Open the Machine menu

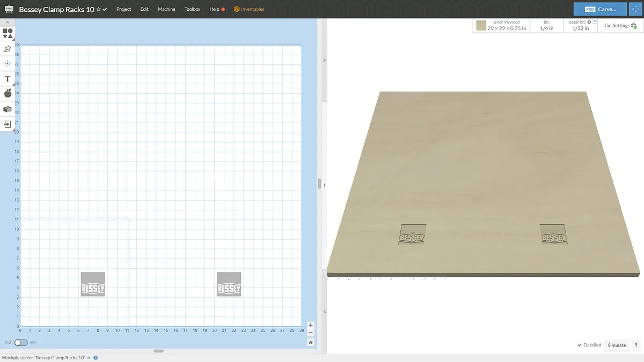(x=166, y=9)
